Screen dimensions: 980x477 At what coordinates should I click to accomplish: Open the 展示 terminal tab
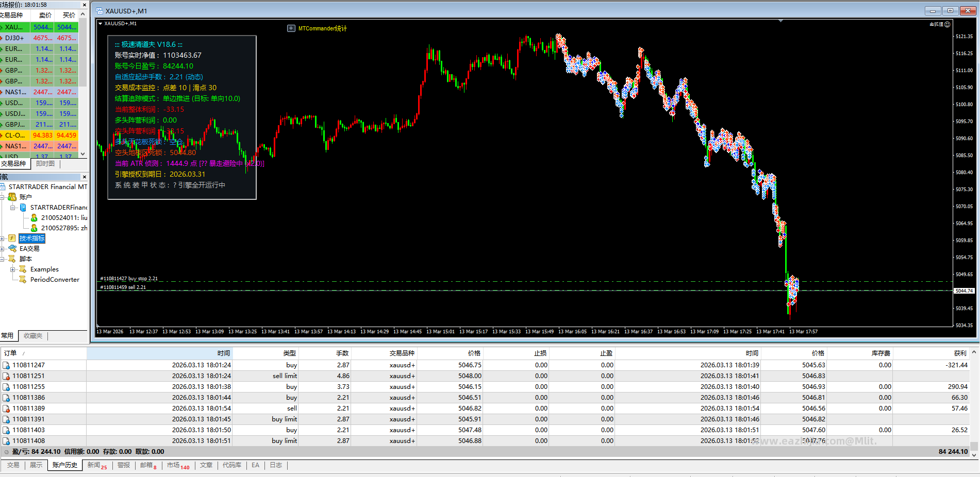(x=36, y=465)
